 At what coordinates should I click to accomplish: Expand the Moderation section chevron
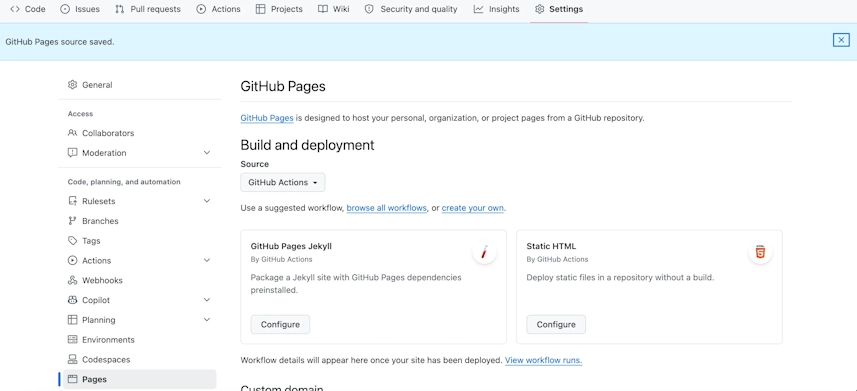(x=207, y=153)
